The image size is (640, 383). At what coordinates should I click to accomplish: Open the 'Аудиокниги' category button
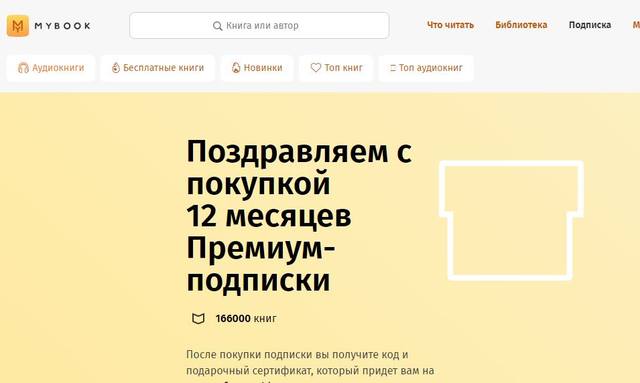tap(51, 68)
